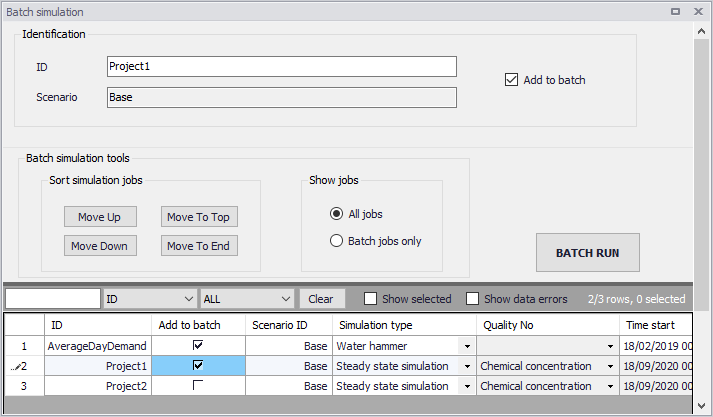Select the Batch jobs only option
The image size is (713, 417).
tap(336, 241)
